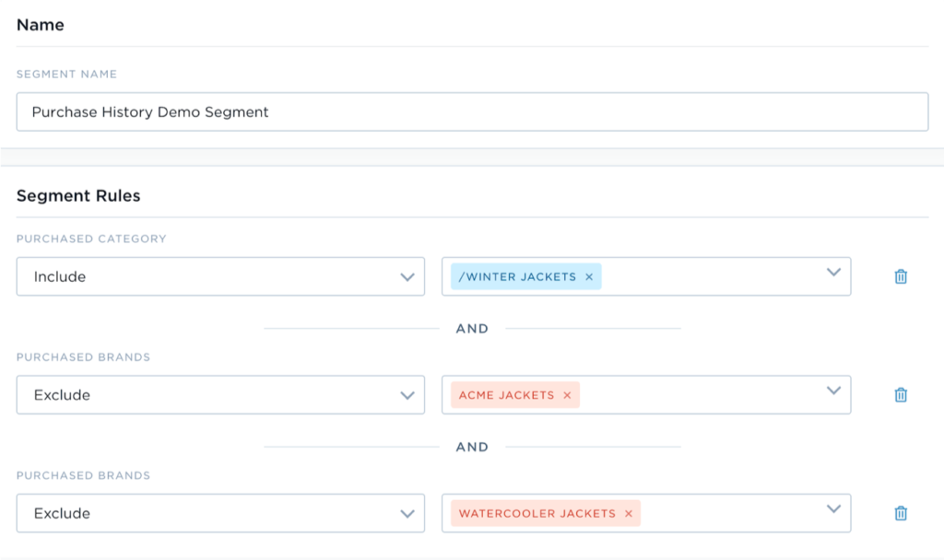This screenshot has height=560, width=944.
Task: Select the WATERCOOLER JACKETS tag text
Action: pyautogui.click(x=537, y=513)
